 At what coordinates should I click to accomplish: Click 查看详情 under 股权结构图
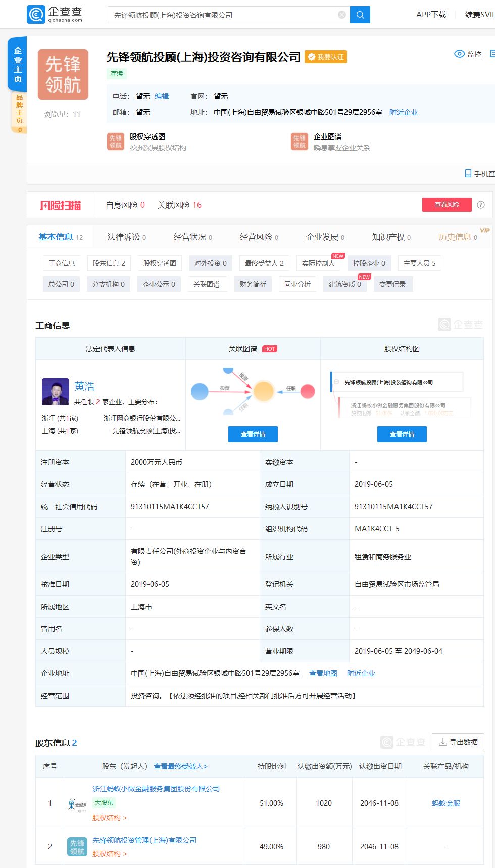point(402,434)
